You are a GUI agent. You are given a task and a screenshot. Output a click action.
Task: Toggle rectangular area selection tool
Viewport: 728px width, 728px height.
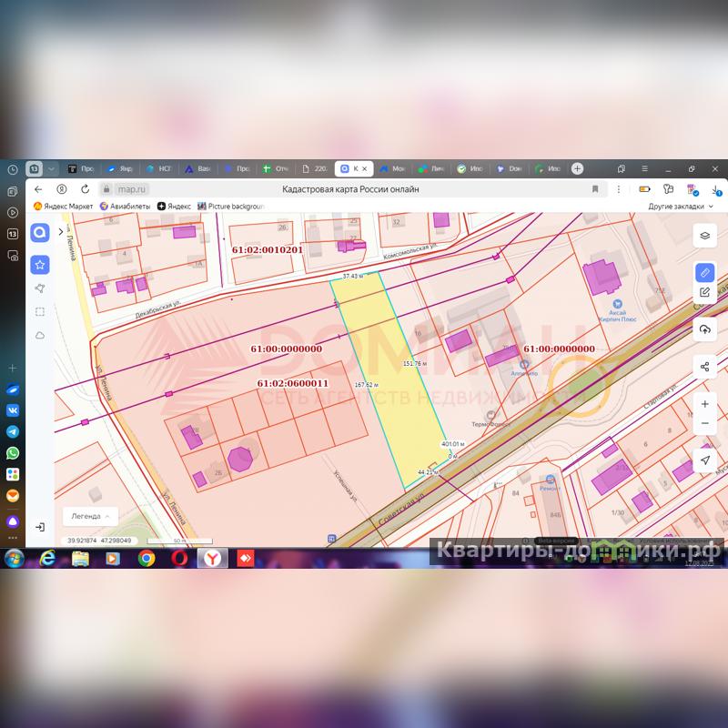point(40,312)
